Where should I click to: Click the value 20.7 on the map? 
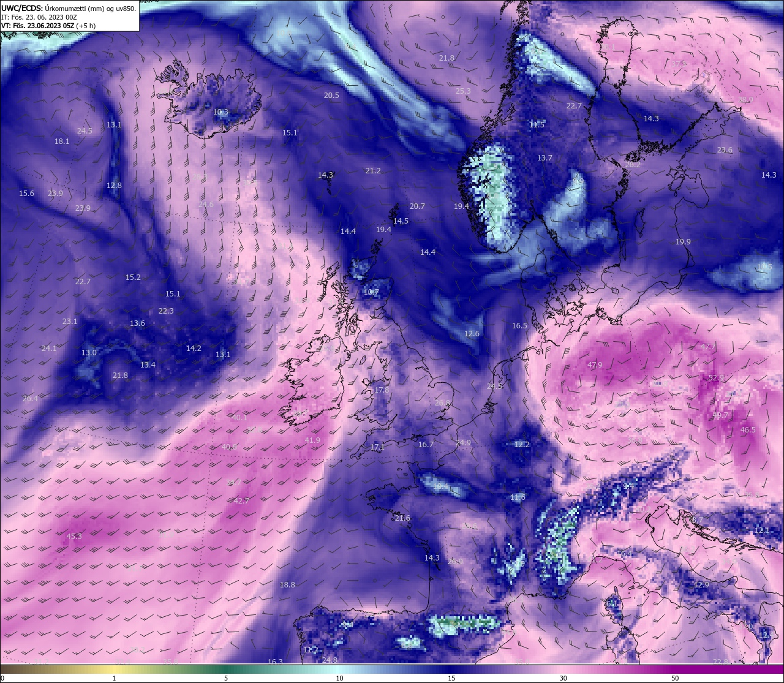coord(417,206)
